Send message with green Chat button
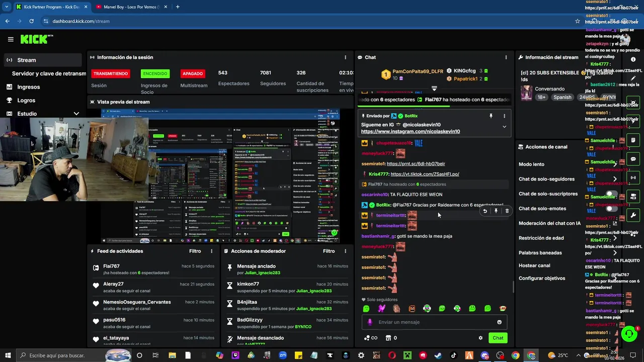This screenshot has width=644, height=362. (x=498, y=338)
